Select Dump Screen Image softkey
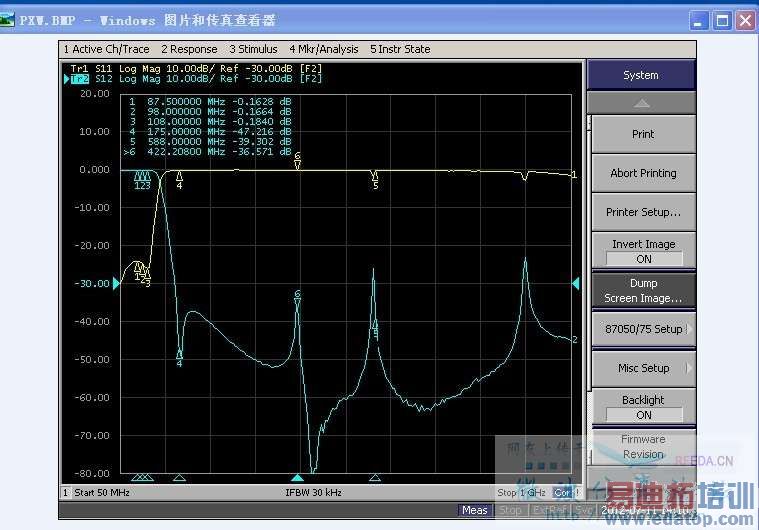 pos(642,290)
